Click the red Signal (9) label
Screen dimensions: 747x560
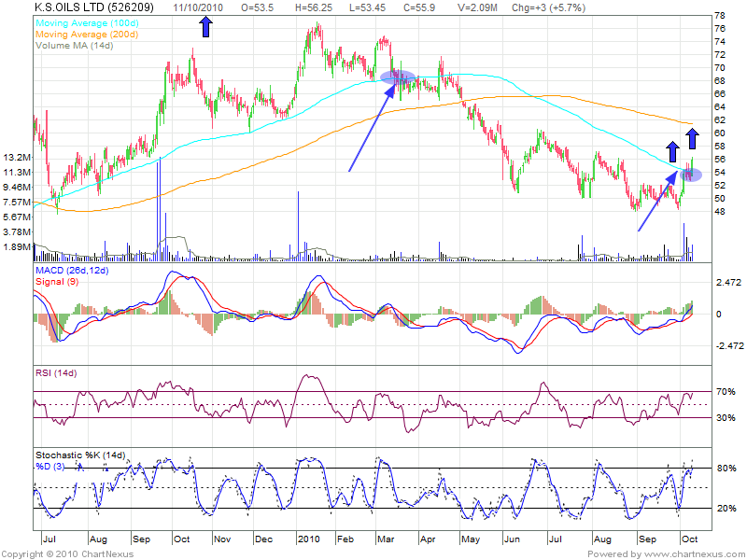[x=55, y=283]
